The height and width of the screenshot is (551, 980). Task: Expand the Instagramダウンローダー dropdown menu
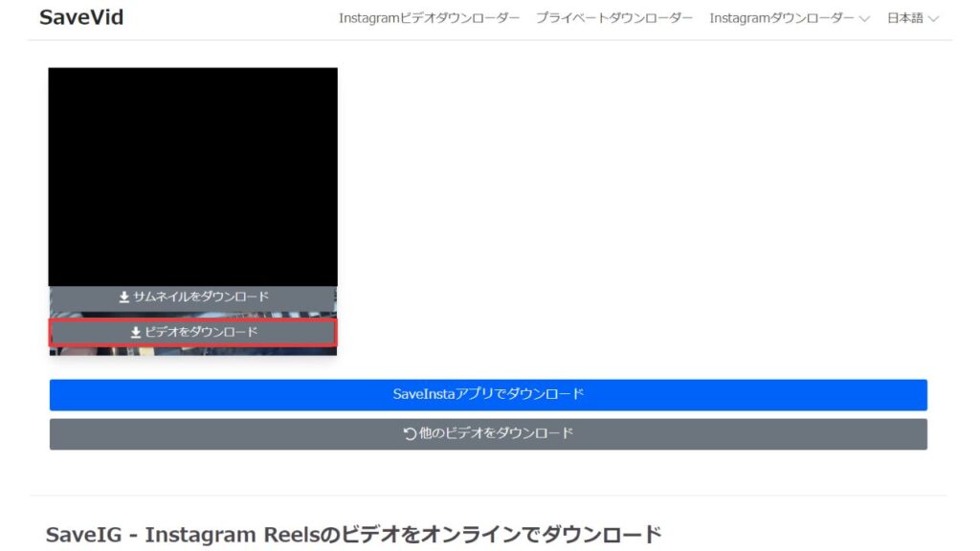tap(790, 18)
